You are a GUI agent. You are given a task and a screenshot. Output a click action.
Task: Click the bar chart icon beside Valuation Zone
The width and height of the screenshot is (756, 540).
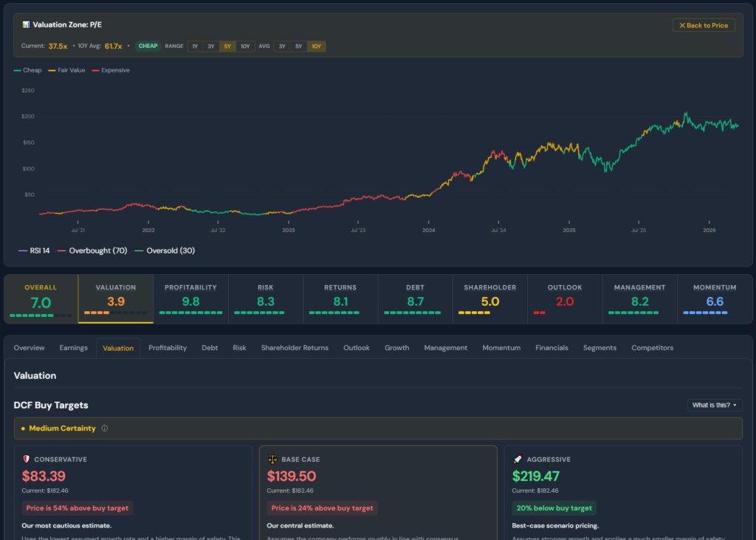click(x=26, y=25)
